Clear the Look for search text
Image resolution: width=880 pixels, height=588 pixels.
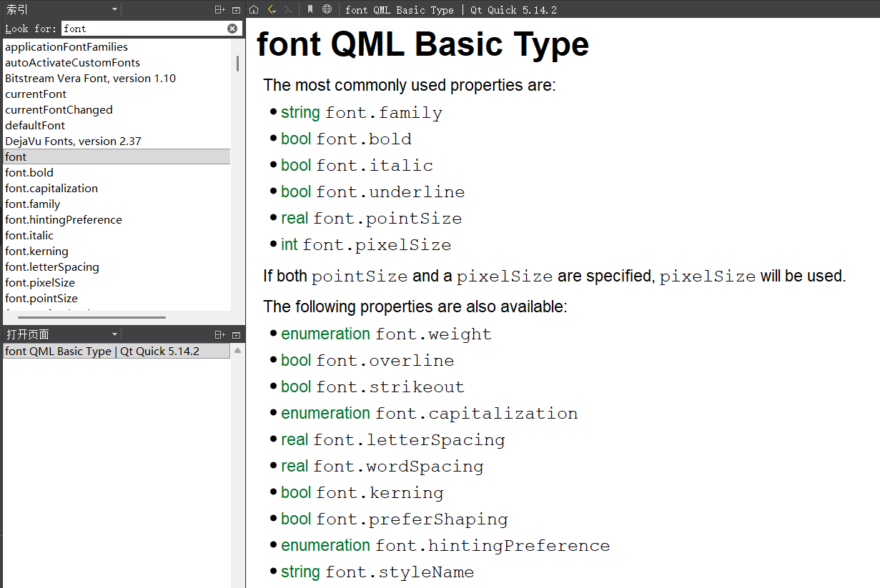pyautogui.click(x=232, y=29)
